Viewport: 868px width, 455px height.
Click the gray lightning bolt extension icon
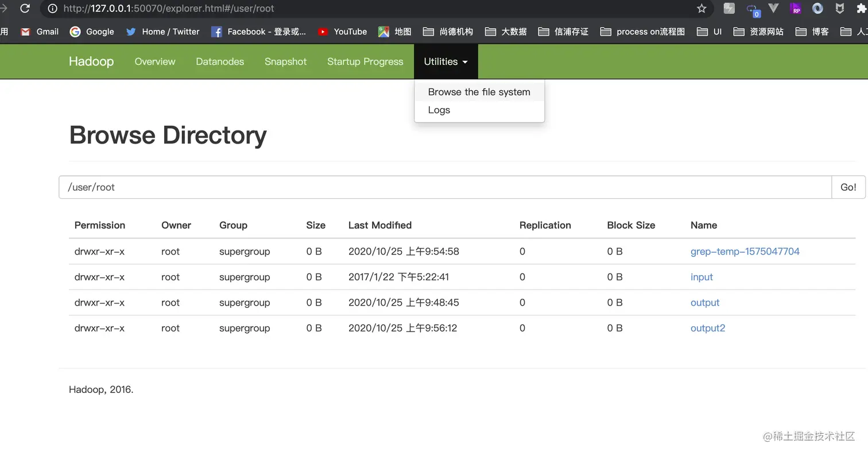[729, 9]
